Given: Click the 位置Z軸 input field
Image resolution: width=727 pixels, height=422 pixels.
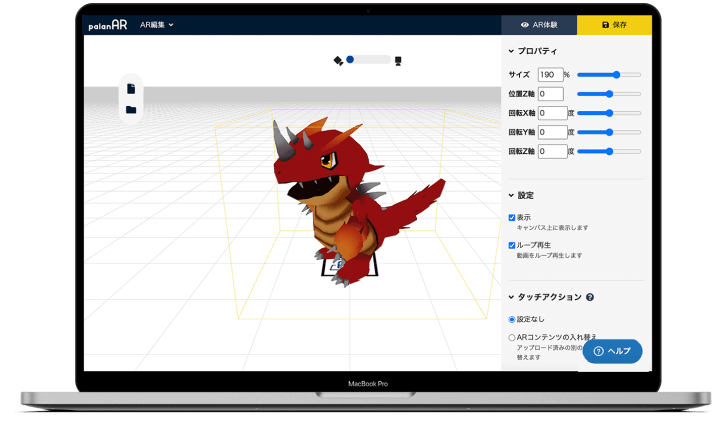Looking at the screenshot, I should (x=550, y=94).
